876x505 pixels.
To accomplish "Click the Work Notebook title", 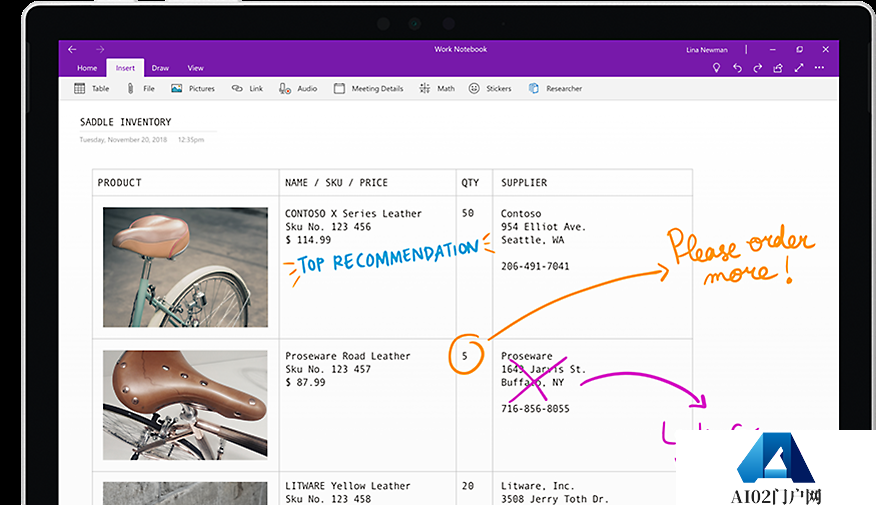I will (x=461, y=49).
